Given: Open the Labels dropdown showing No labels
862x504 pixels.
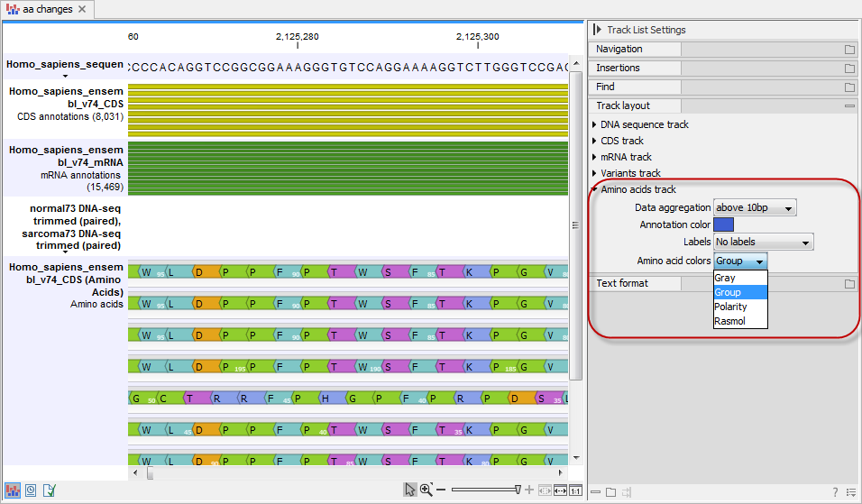Looking at the screenshot, I should pyautogui.click(x=763, y=242).
